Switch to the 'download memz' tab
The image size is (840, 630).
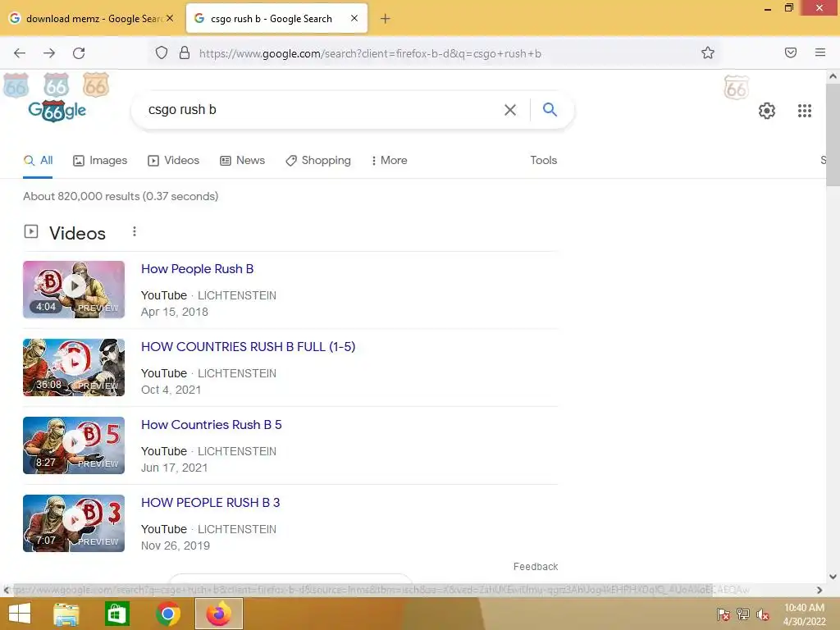[x=92, y=19]
